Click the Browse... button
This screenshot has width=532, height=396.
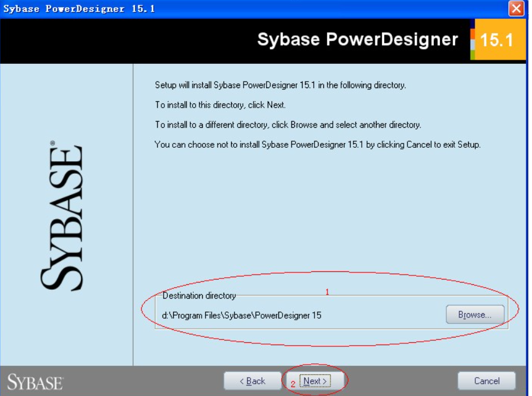coord(475,314)
